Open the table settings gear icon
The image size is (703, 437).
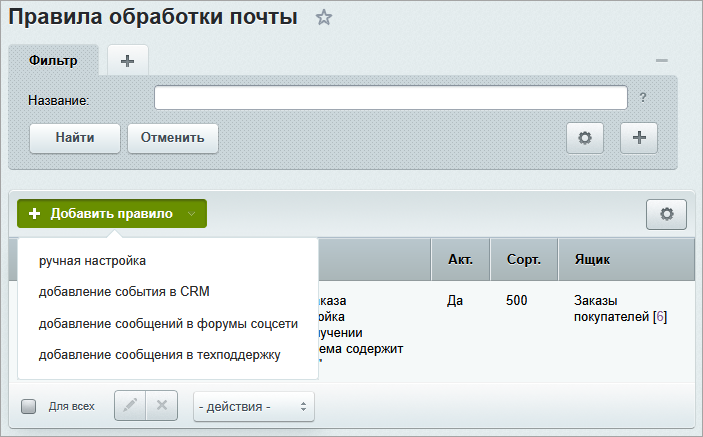666,214
